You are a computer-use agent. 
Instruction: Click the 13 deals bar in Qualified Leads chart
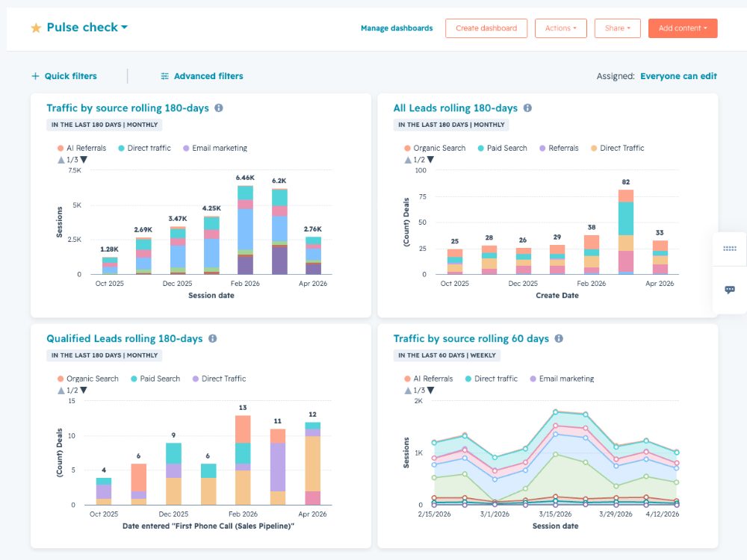pyautogui.click(x=243, y=460)
